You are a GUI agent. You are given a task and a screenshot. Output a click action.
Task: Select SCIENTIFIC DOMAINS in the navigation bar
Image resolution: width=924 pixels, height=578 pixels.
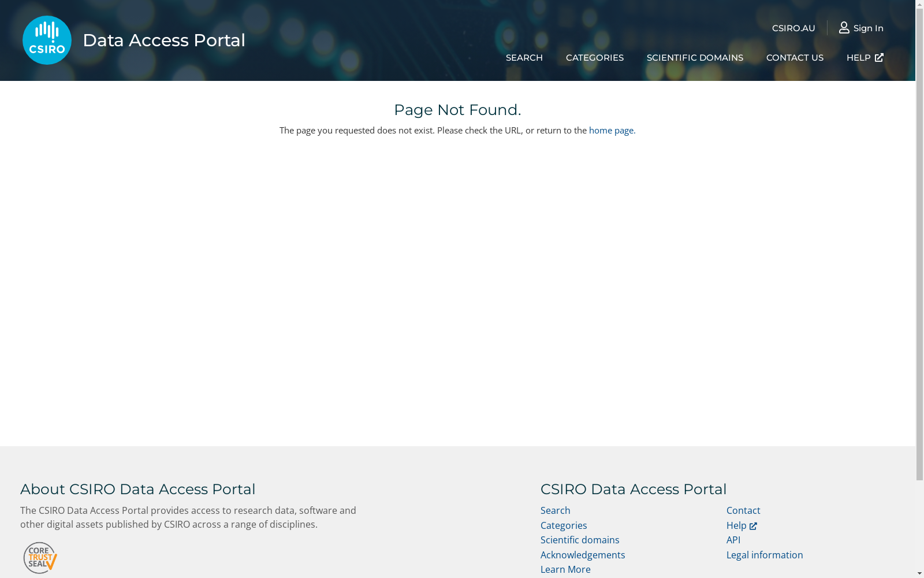point(695,57)
